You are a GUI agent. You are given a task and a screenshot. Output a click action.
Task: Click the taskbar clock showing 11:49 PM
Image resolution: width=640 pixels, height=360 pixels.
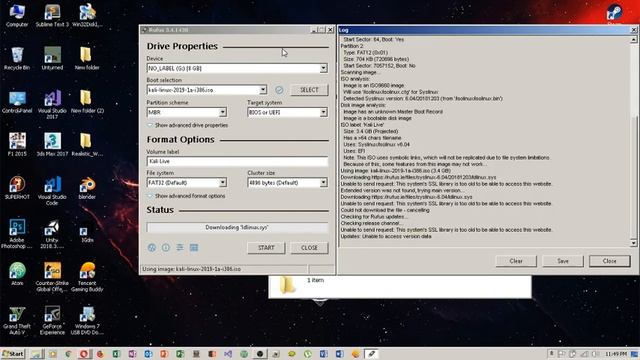tap(616, 353)
